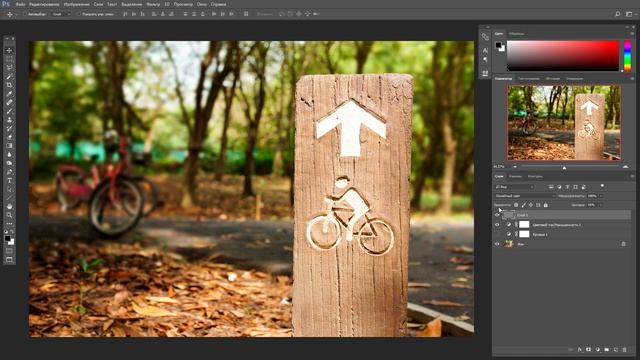640x360 pixels.
Task: Click the create new group folder icon
Action: tap(607, 350)
